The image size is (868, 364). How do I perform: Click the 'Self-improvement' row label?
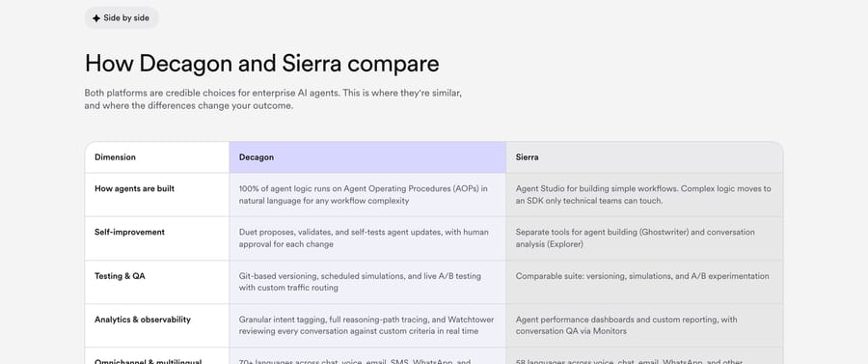tap(129, 232)
